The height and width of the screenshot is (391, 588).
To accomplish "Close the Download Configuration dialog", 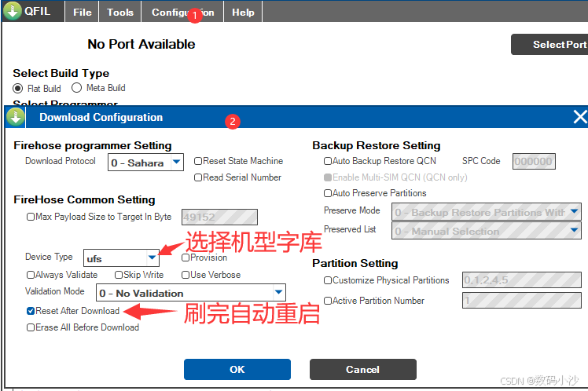I will [x=580, y=117].
